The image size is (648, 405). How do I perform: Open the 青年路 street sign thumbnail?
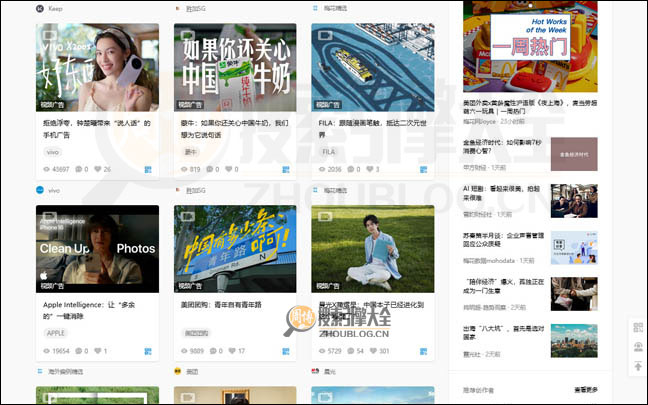click(x=235, y=249)
